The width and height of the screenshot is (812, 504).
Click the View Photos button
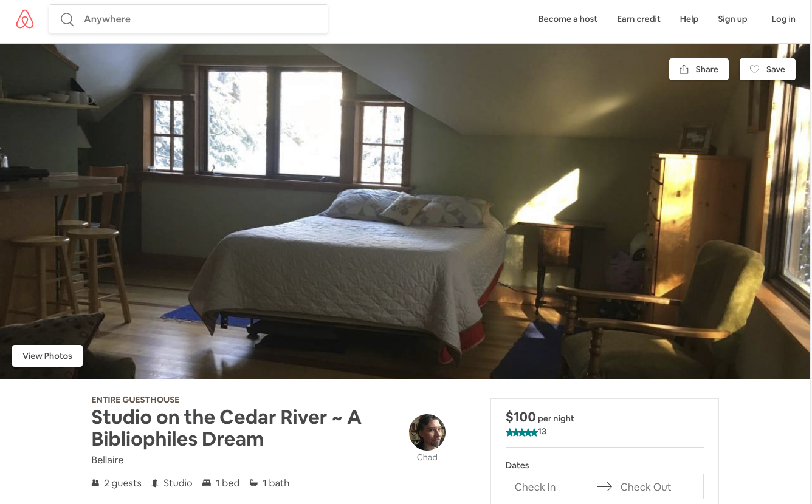pos(47,356)
